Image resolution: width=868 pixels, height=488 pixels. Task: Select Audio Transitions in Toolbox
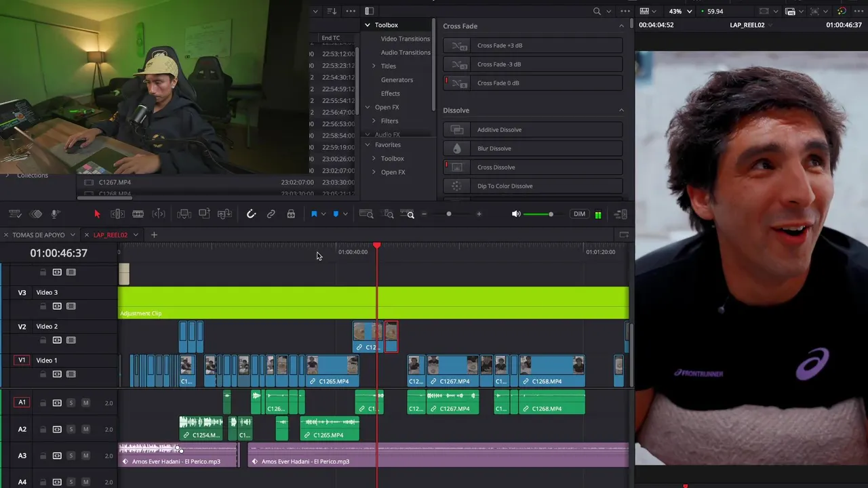(405, 52)
